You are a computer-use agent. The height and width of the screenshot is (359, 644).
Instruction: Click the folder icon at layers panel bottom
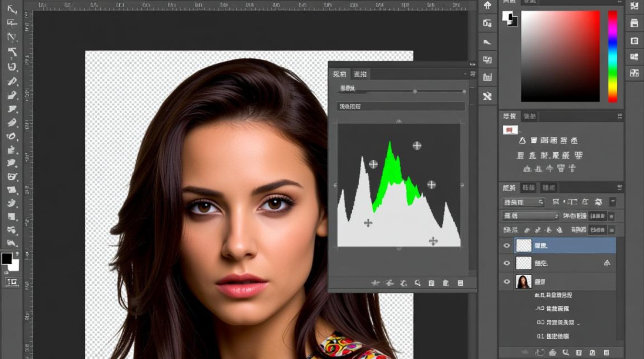(578, 353)
